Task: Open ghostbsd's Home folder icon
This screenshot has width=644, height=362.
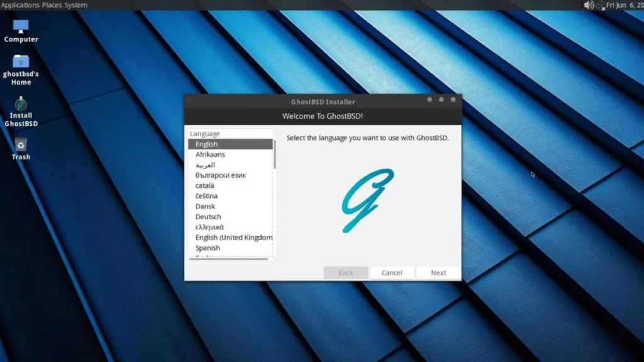Action: pos(21,70)
